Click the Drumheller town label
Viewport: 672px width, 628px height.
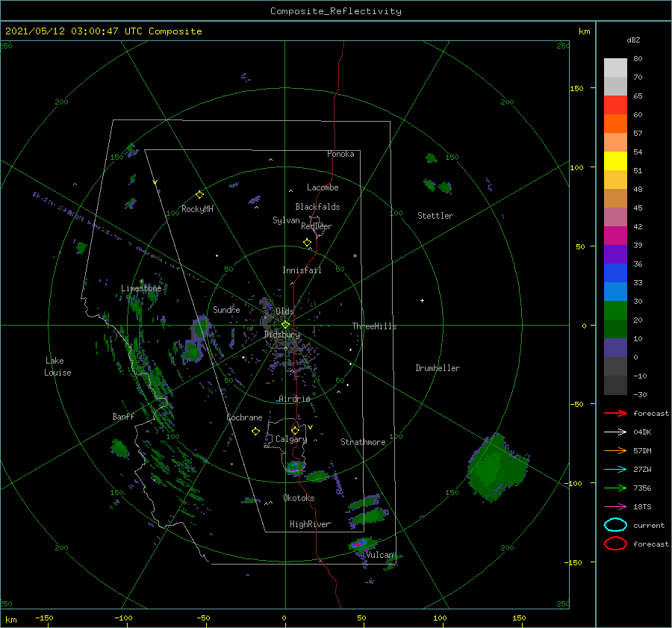click(438, 368)
